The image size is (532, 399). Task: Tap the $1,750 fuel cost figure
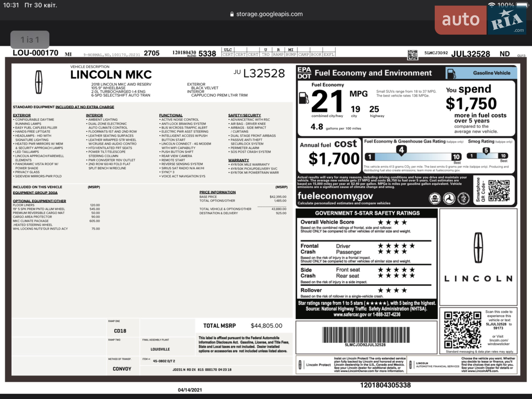click(471, 104)
